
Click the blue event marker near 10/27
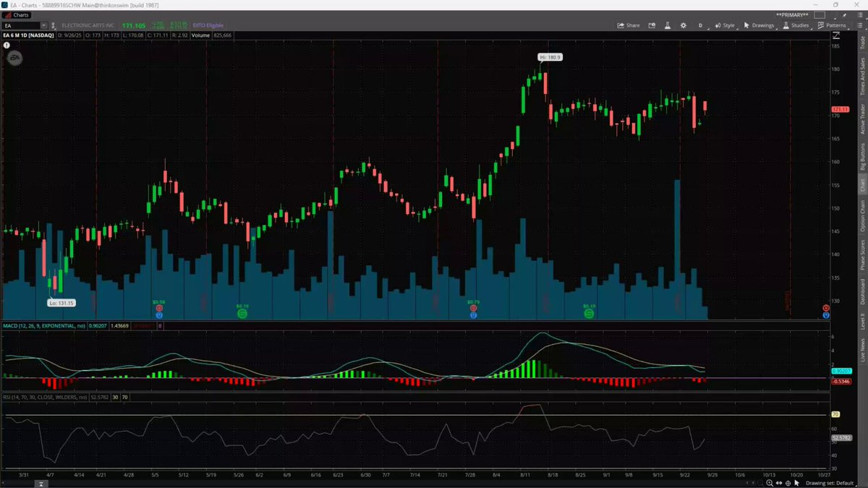826,315
